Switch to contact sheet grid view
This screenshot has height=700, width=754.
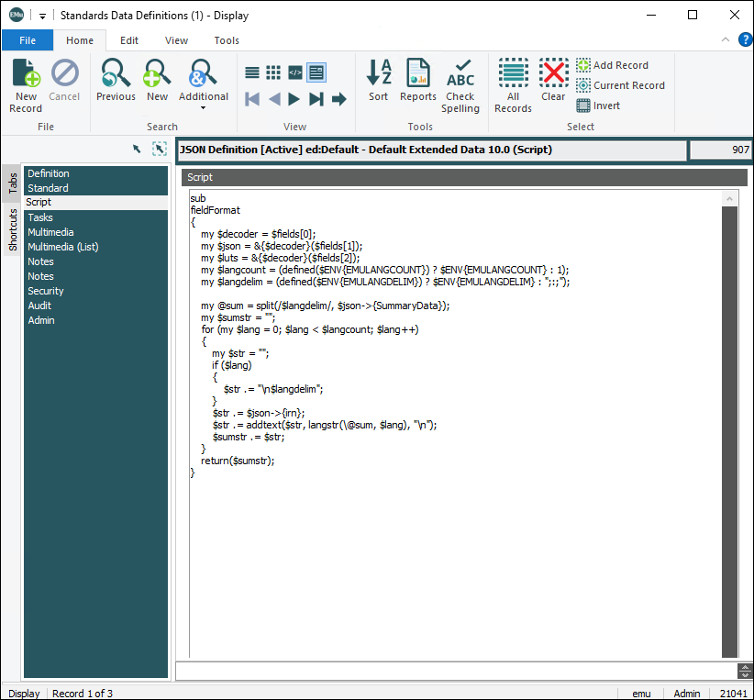tap(273, 72)
